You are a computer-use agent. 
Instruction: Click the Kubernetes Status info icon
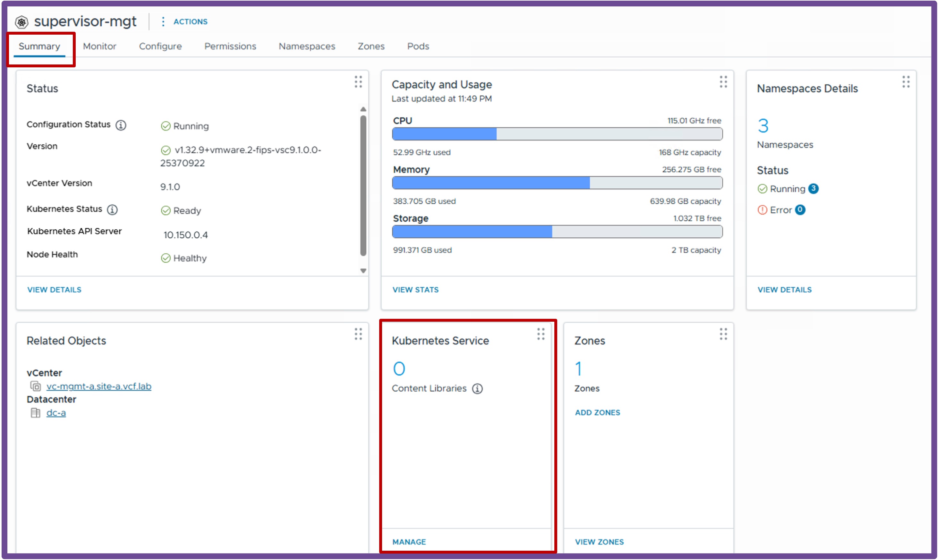pos(112,209)
